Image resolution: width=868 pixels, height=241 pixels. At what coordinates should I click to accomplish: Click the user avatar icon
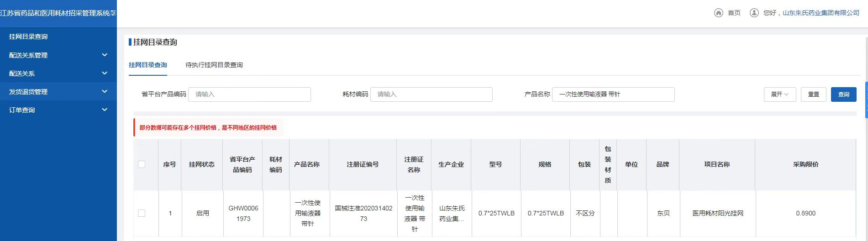(x=754, y=13)
